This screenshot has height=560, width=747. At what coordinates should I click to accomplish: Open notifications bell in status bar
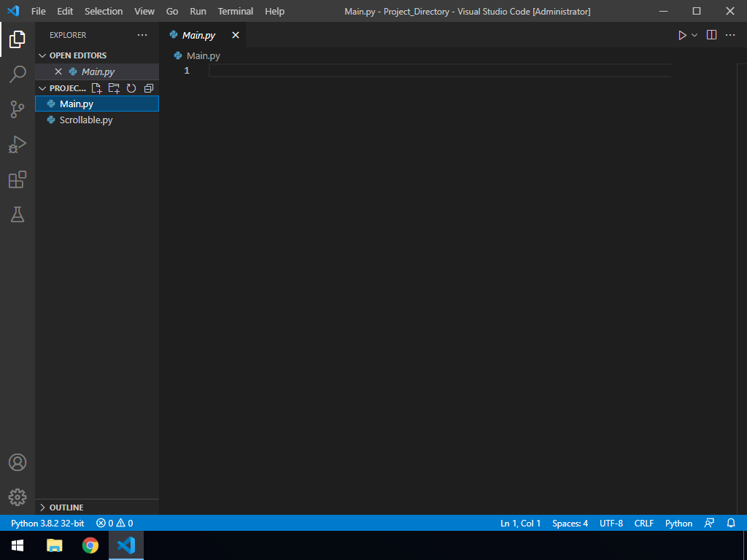tap(731, 523)
